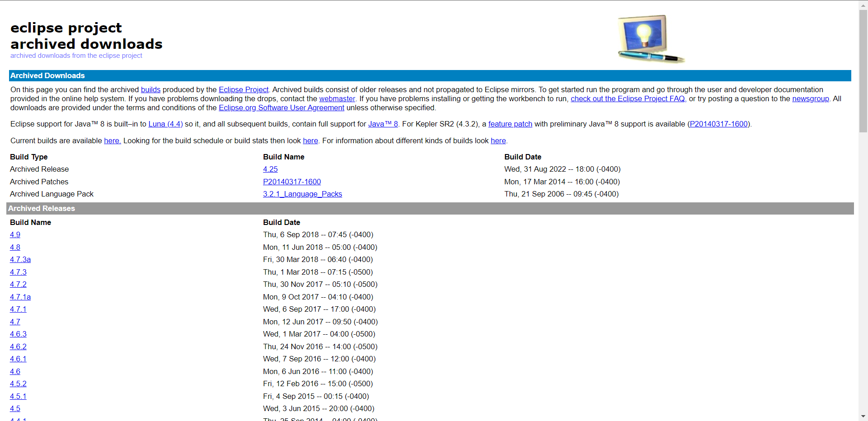
Task: Click 'here' for build schedule or stats
Action: pyautogui.click(x=311, y=140)
